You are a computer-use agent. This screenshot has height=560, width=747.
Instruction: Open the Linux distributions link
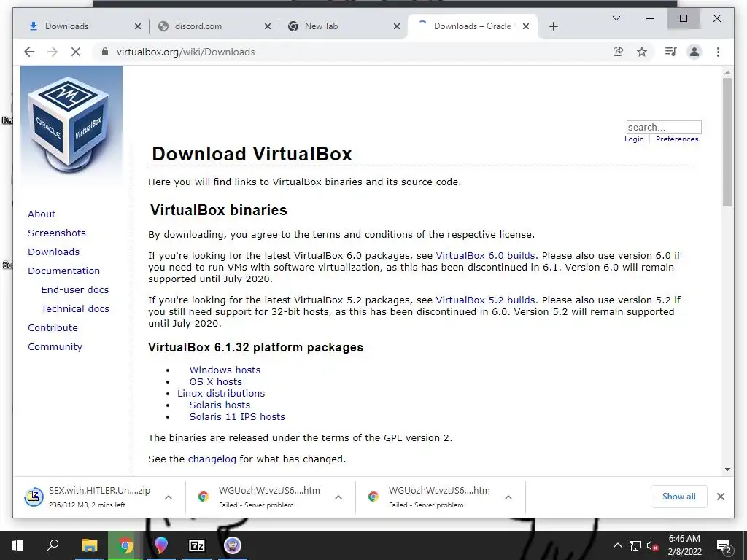click(220, 393)
